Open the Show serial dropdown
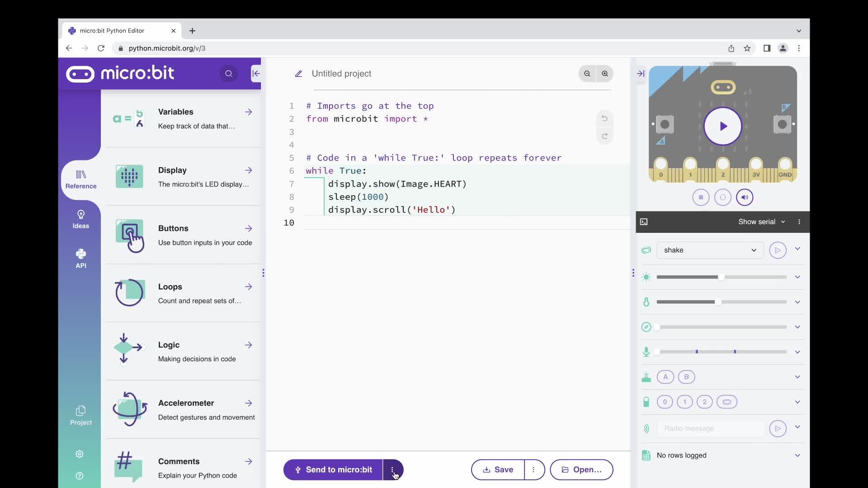868x488 pixels. (x=761, y=221)
